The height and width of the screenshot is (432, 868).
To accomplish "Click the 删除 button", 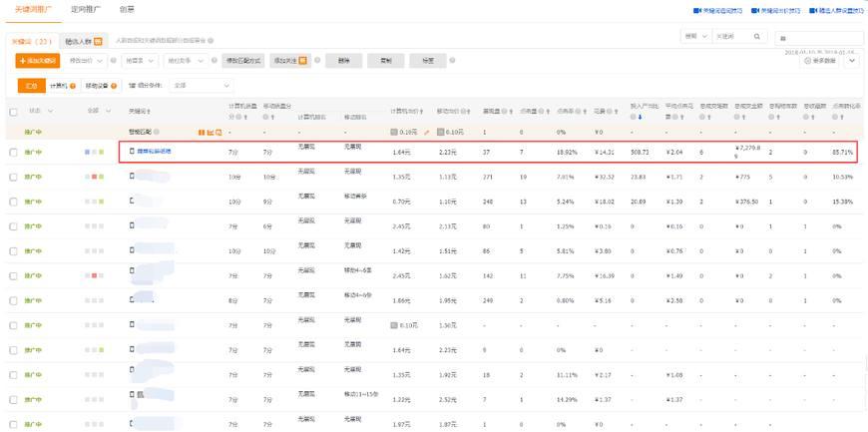I will pos(344,61).
